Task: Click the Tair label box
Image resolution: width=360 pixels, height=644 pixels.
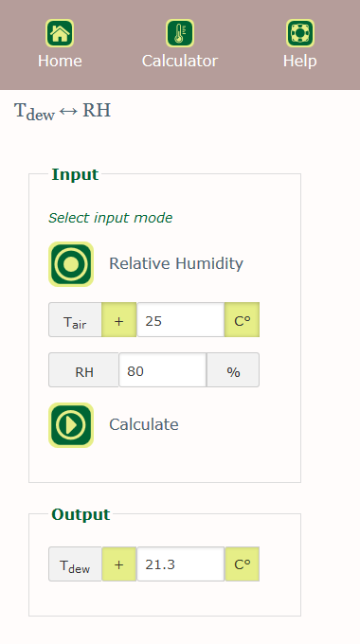Action: coord(75,320)
